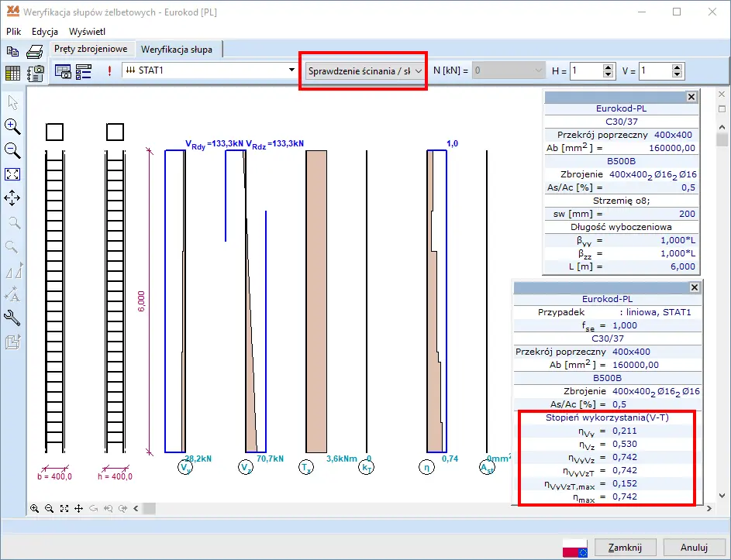This screenshot has height=560, width=731.
Task: Click the checklist options icon in toolbar
Action: pyautogui.click(x=84, y=71)
